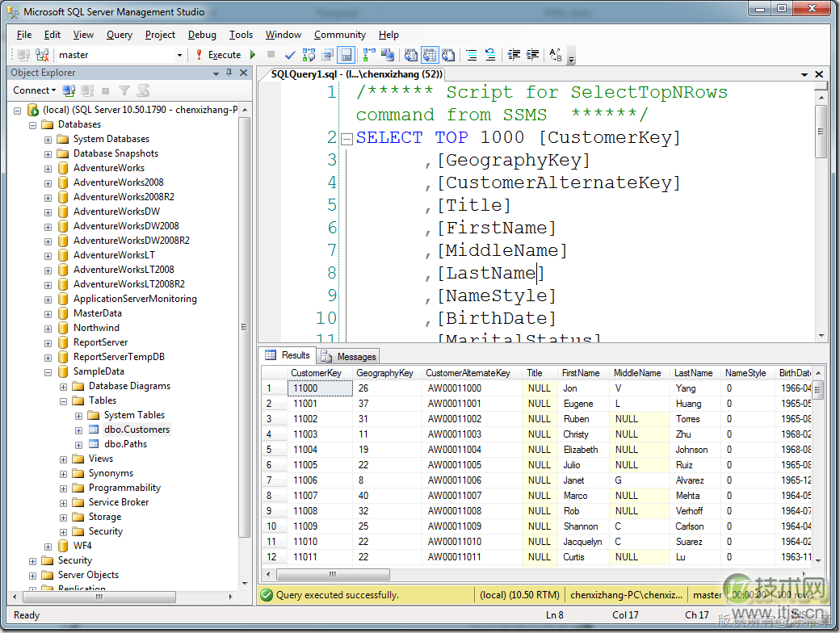Cancel executing query with stop icon
This screenshot has height=633, width=840.
pyautogui.click(x=271, y=54)
